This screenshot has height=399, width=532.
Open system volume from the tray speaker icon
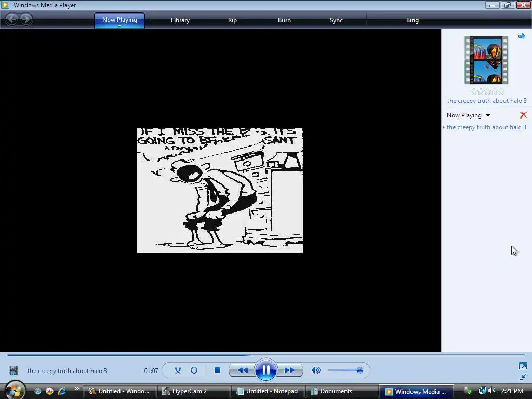click(492, 391)
